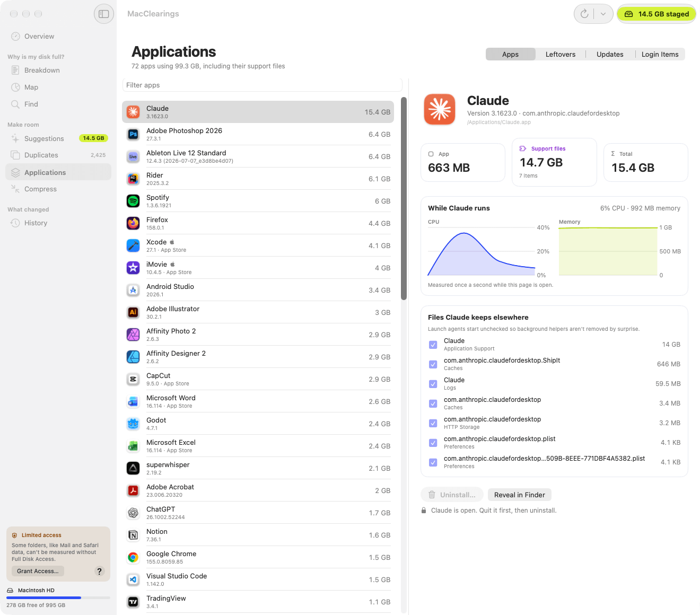This screenshot has height=615, width=700.
Task: Select the Adobe Illustrator icon
Action: pos(133,312)
